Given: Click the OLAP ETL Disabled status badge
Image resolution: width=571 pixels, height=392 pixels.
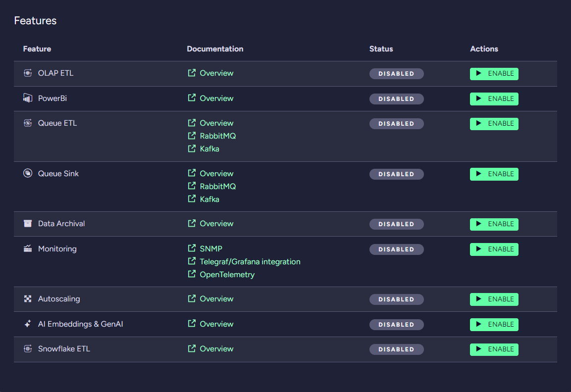Looking at the screenshot, I should (x=396, y=74).
